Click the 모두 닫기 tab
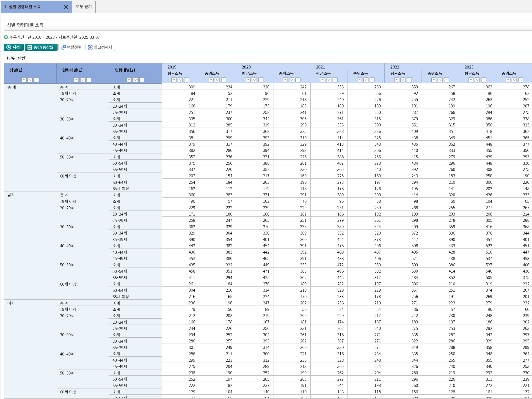 point(84,7)
